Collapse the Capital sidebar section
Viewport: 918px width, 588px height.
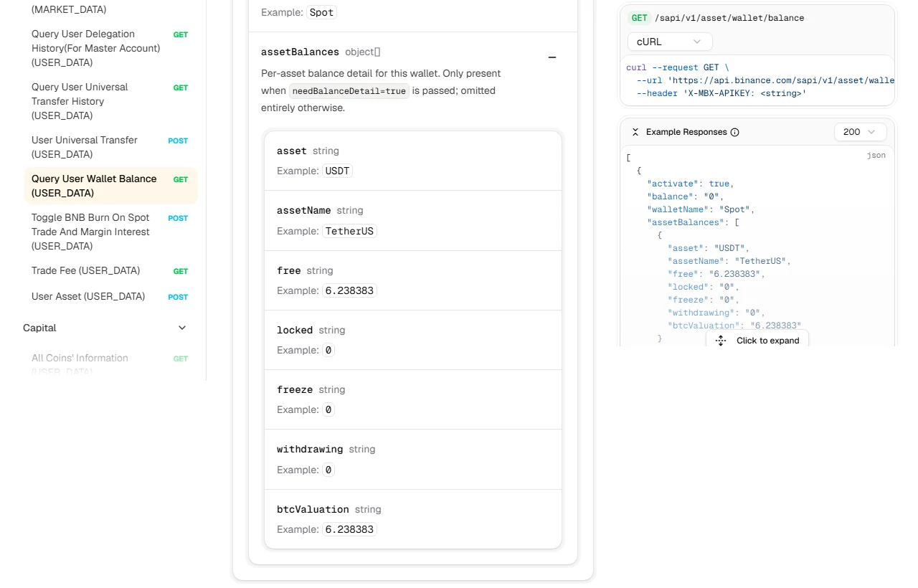pos(182,328)
